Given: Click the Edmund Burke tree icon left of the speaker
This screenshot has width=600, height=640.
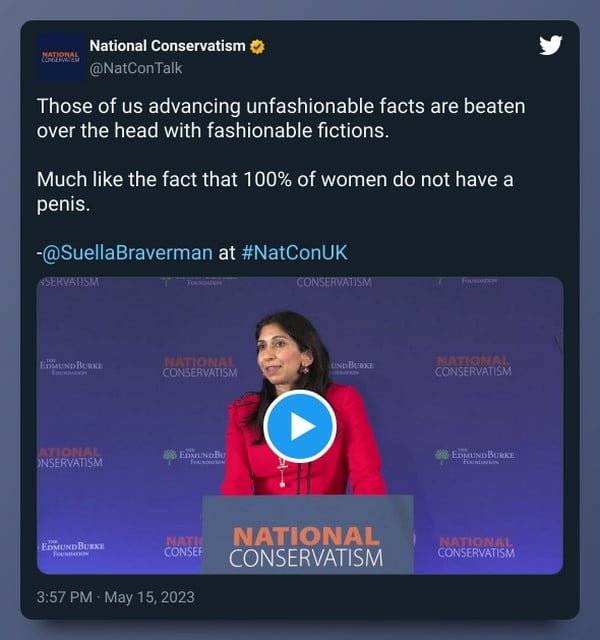Looking at the screenshot, I should [x=170, y=457].
